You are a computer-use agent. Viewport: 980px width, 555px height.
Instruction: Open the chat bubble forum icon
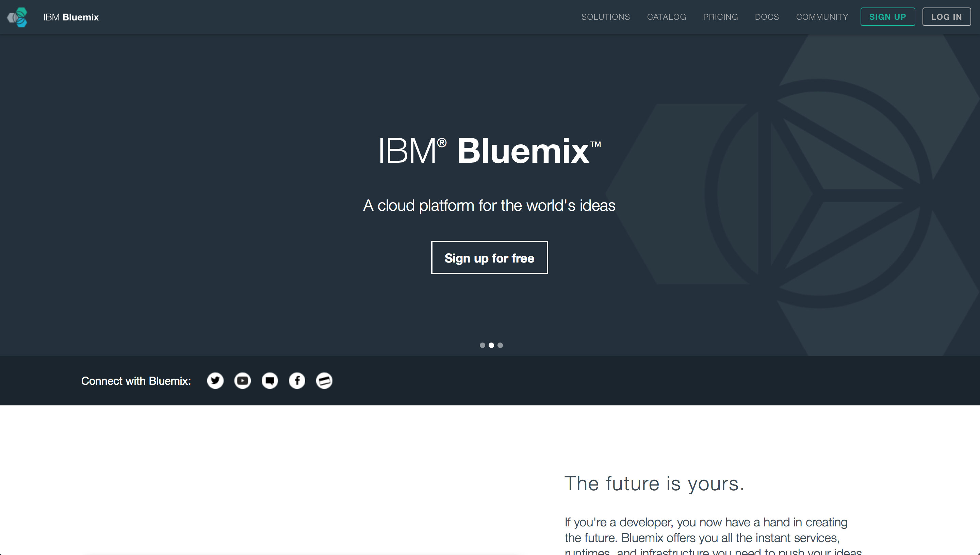tap(269, 380)
